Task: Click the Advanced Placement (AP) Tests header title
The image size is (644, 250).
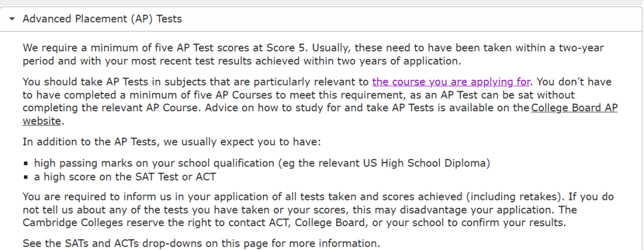Action: (x=102, y=19)
